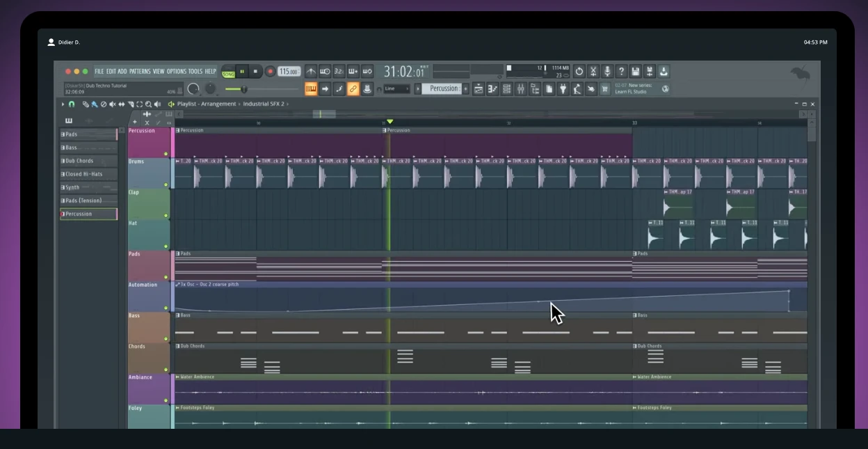Open the Playlist view icon

point(479,88)
